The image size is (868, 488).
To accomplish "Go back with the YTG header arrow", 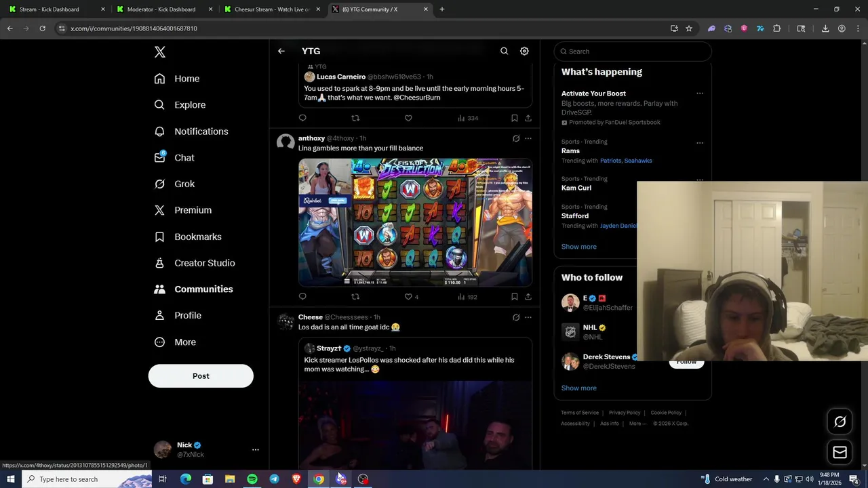I will pos(281,51).
